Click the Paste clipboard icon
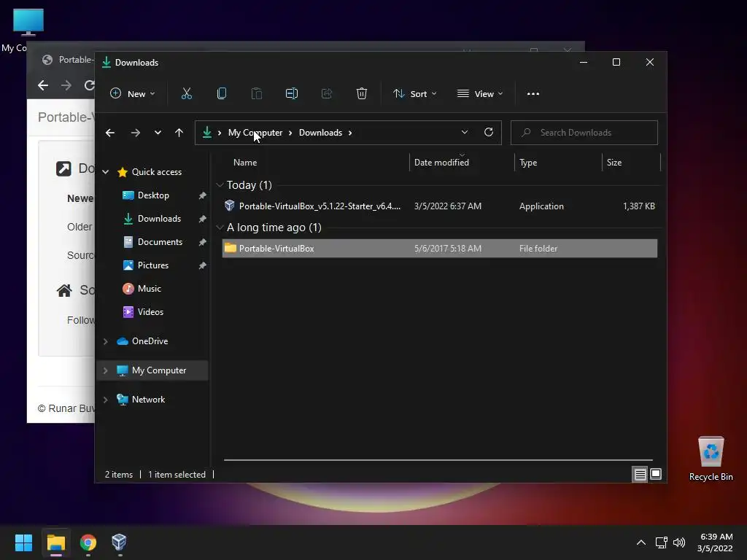The image size is (747, 560). [x=256, y=94]
